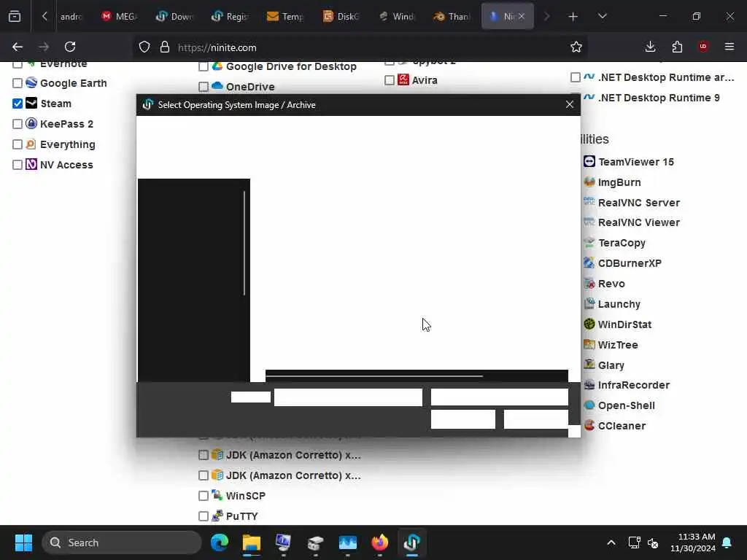The height and width of the screenshot is (560, 747).
Task: Open the Windows Start menu
Action: coord(23,542)
